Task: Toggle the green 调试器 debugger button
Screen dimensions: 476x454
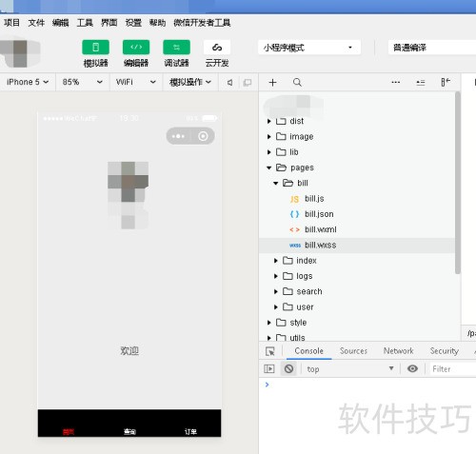Action: (x=176, y=48)
